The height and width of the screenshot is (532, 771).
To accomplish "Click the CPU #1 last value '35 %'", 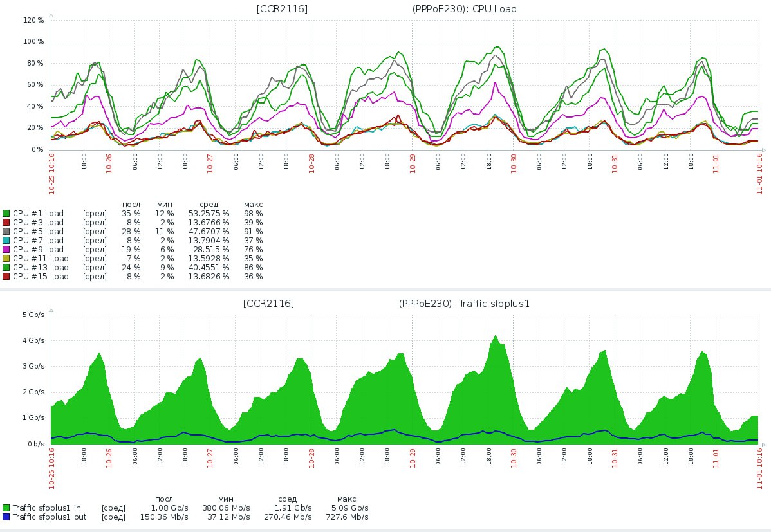I will point(131,214).
